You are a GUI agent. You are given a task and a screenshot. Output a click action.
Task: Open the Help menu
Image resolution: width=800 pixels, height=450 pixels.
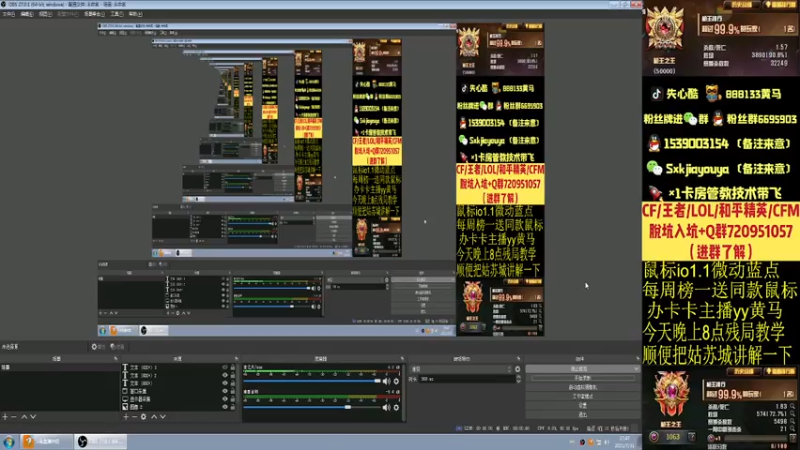tap(135, 14)
